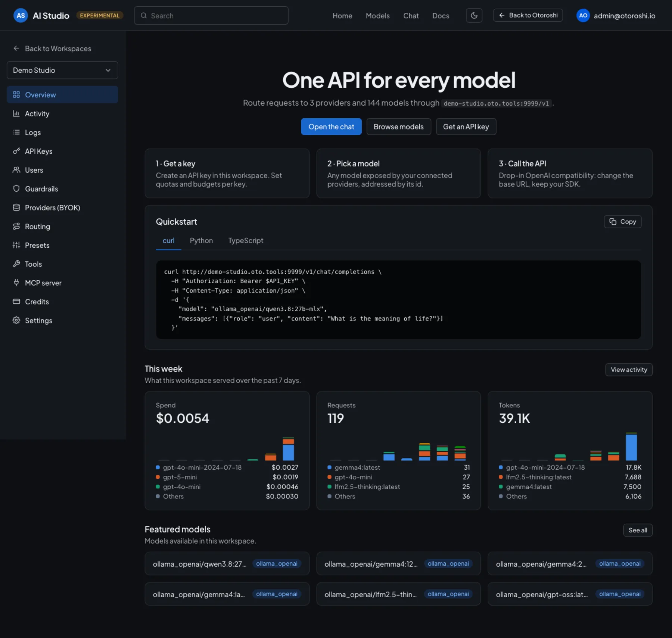Click Open the chat button

331,126
